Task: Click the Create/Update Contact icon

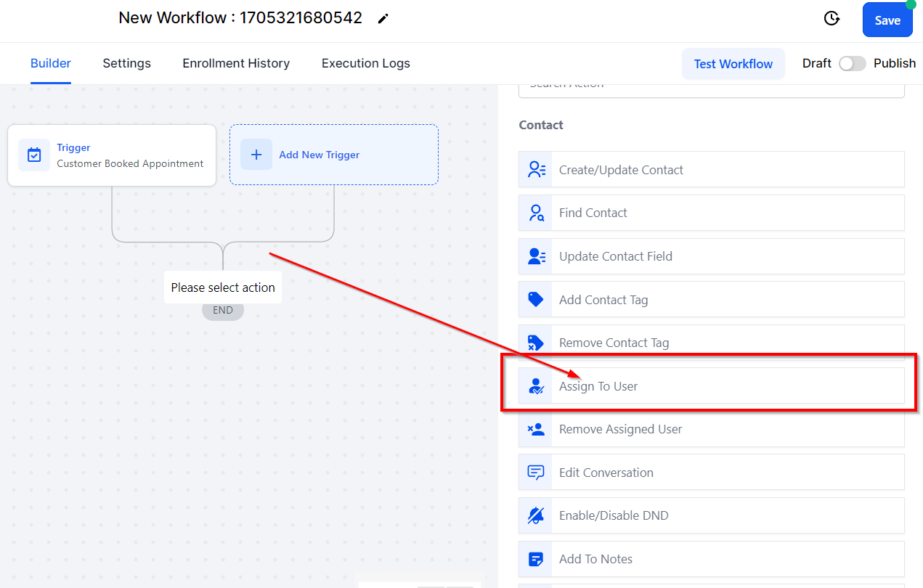Action: click(536, 170)
